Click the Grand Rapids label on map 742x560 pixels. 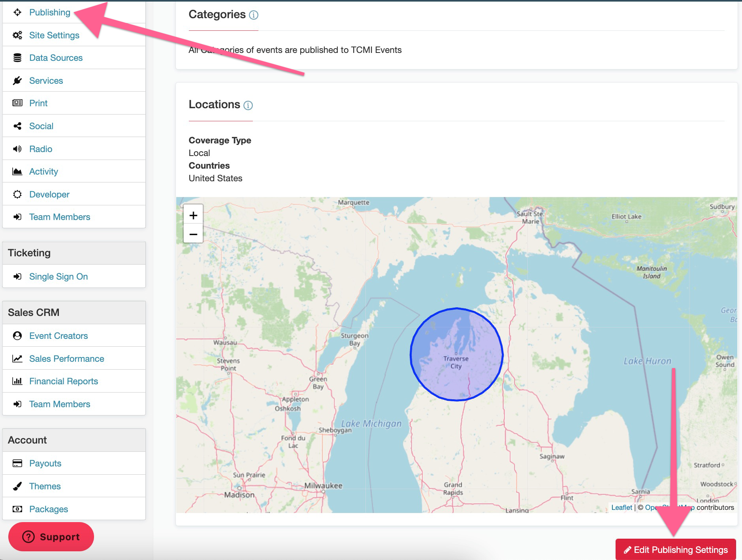point(453,489)
